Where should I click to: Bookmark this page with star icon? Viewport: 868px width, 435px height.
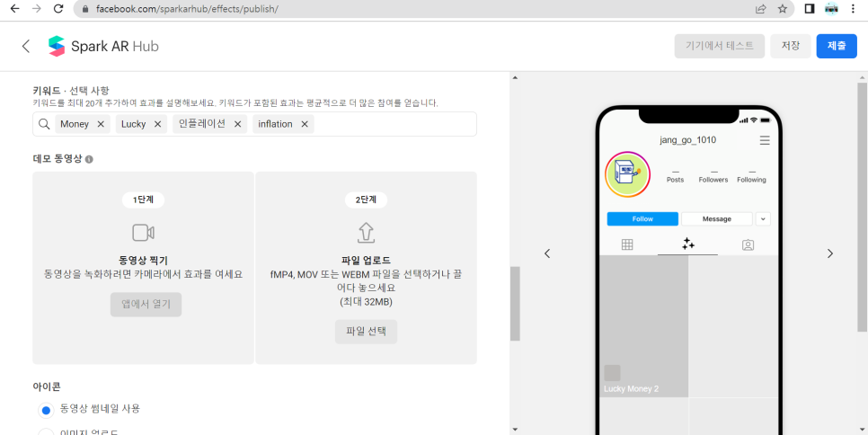coord(783,9)
